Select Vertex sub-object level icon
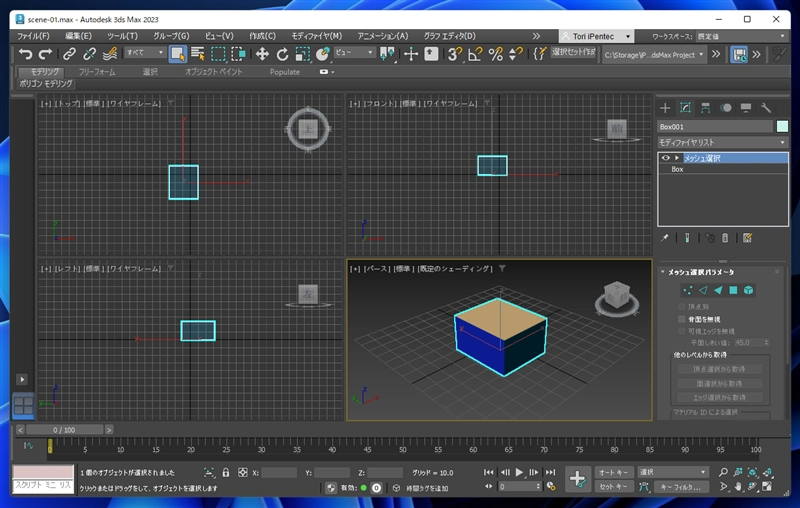The height and width of the screenshot is (508, 800). click(687, 290)
